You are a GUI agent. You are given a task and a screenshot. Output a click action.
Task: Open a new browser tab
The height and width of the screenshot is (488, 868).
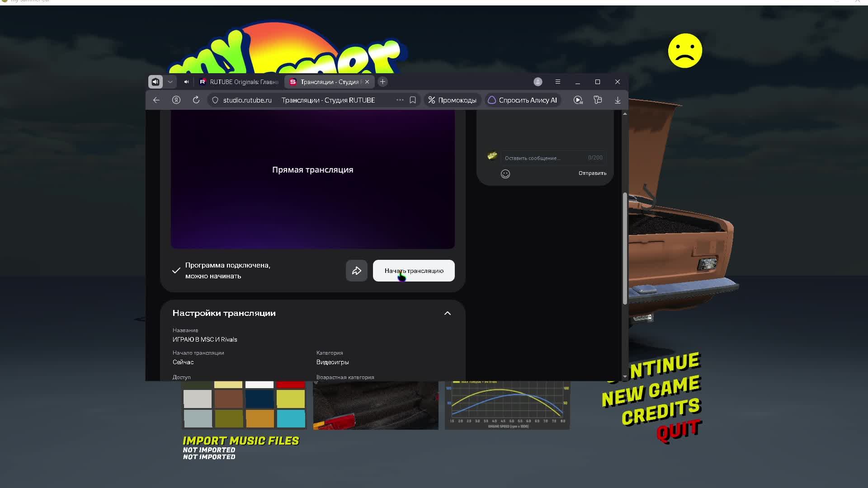(x=382, y=82)
